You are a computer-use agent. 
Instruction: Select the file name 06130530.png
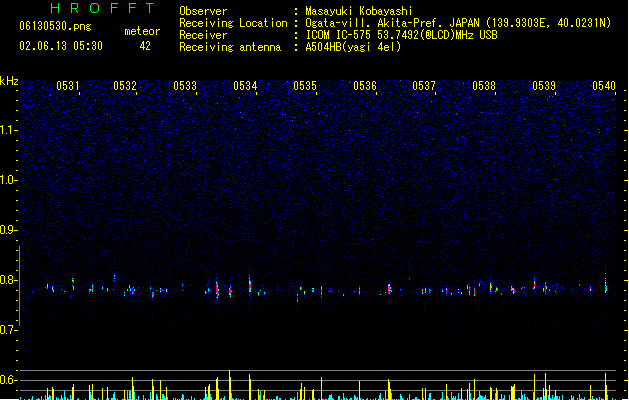[55, 26]
